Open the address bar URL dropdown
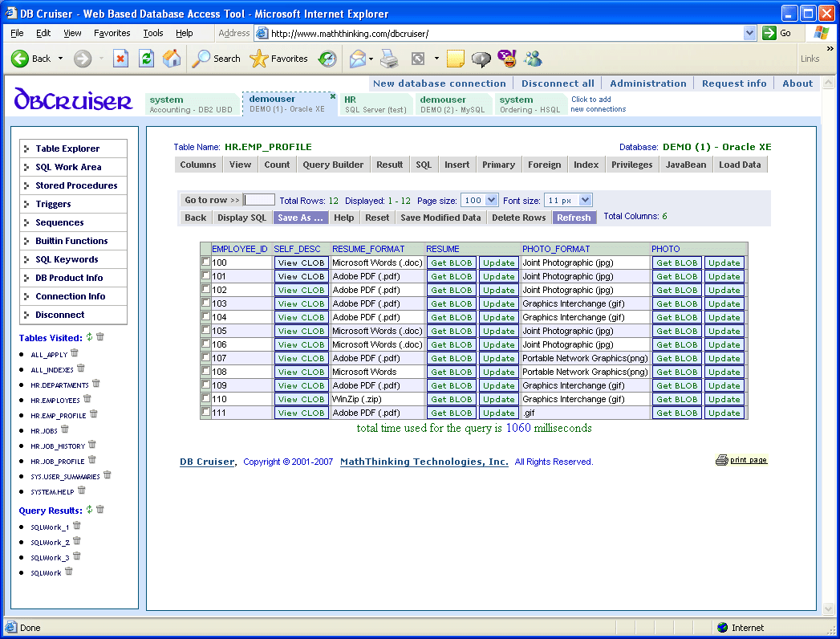This screenshot has height=639, width=840. coord(749,33)
